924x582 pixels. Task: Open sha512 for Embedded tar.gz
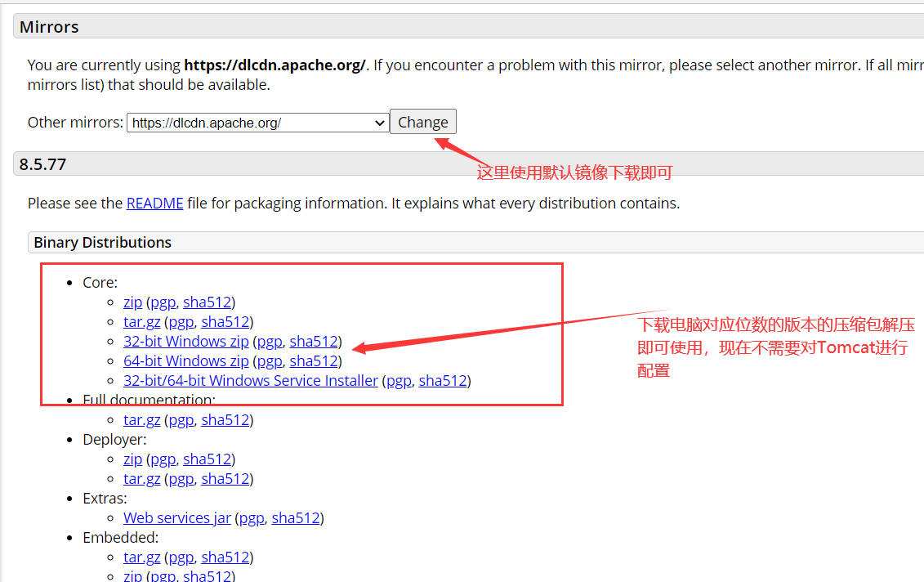[225, 557]
